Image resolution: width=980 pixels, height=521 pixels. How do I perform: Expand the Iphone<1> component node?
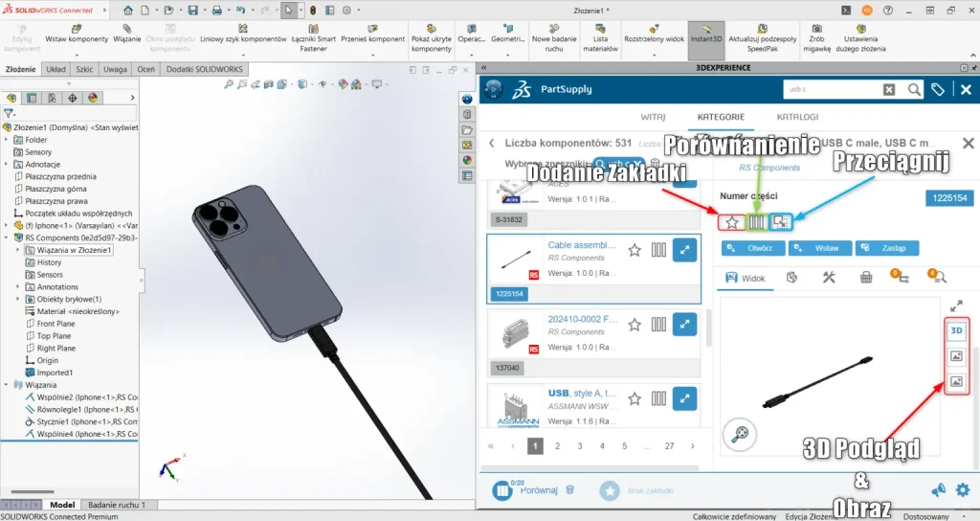7,225
